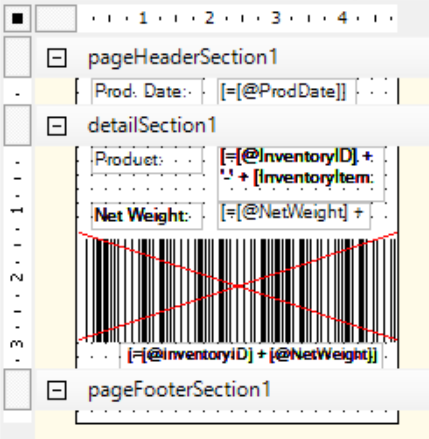Select the InventoryID + NetWeight caption textbox
Screen dimensions: 429x439
(251, 355)
